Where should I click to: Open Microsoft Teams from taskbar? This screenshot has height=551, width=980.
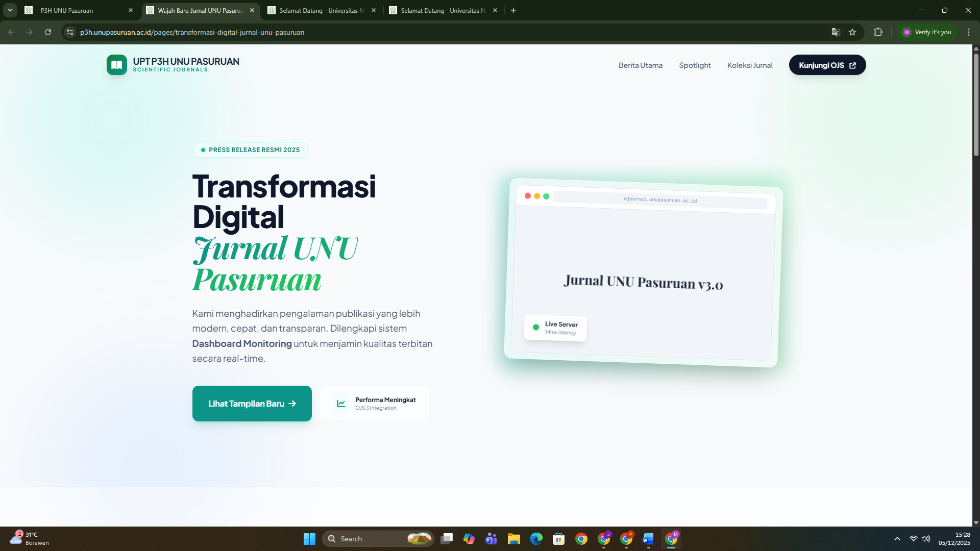[x=491, y=539]
